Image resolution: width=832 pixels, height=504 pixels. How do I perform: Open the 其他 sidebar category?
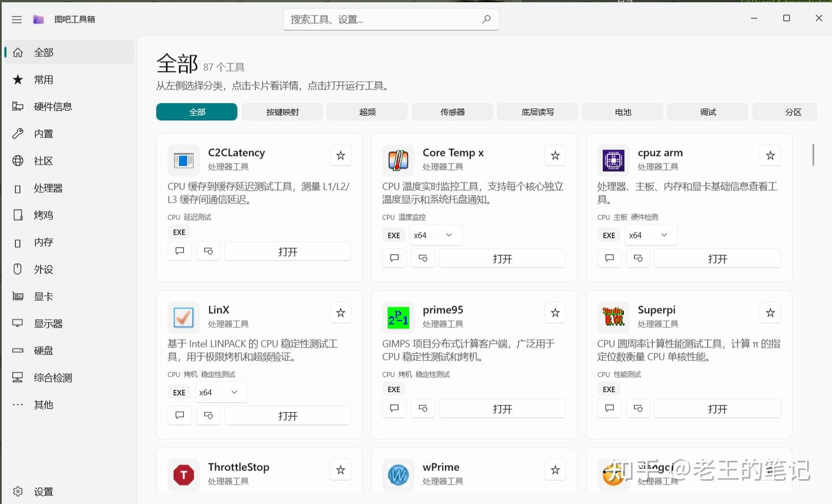tap(69, 405)
